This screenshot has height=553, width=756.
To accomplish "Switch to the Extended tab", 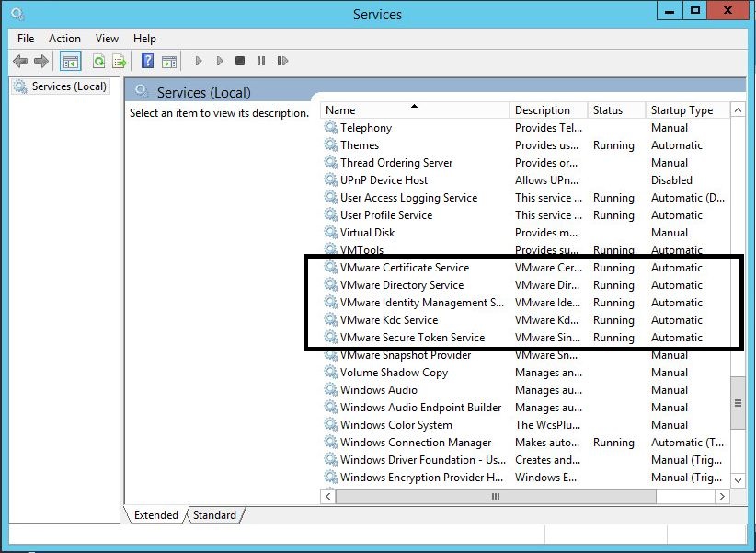I will pos(156,515).
